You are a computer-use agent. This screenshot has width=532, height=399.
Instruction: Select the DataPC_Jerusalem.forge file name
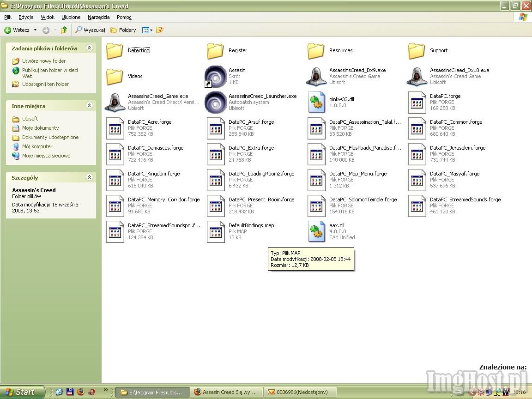coord(458,148)
